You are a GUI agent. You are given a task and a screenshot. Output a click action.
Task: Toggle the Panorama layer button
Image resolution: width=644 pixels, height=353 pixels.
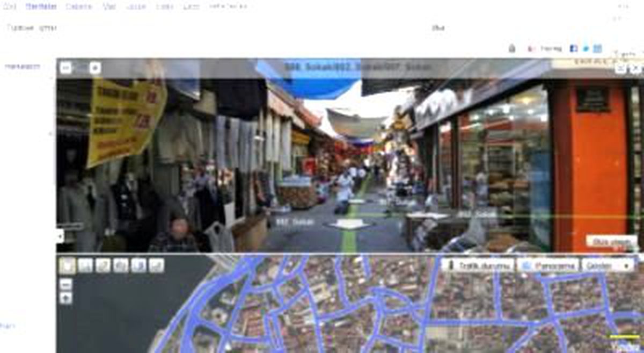[x=548, y=265]
